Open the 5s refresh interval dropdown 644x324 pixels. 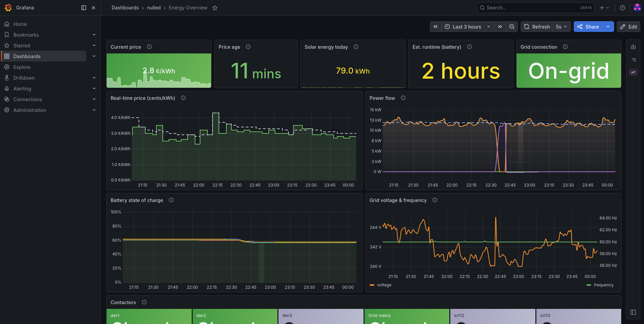coord(562,27)
